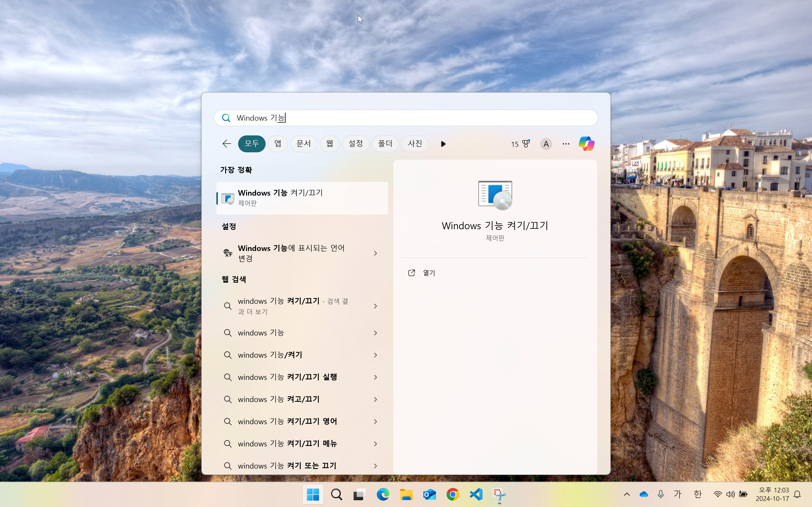
Task: Open the 'A' account avatar
Action: pyautogui.click(x=546, y=143)
